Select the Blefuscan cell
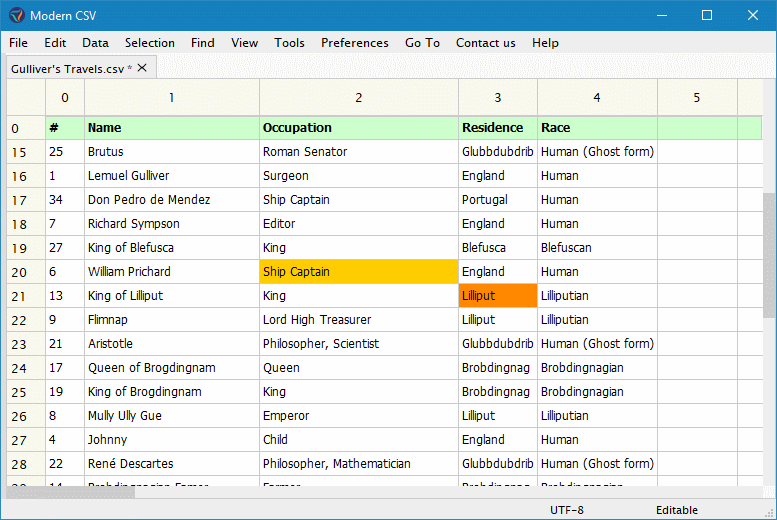This screenshot has height=520, width=777. (x=597, y=248)
